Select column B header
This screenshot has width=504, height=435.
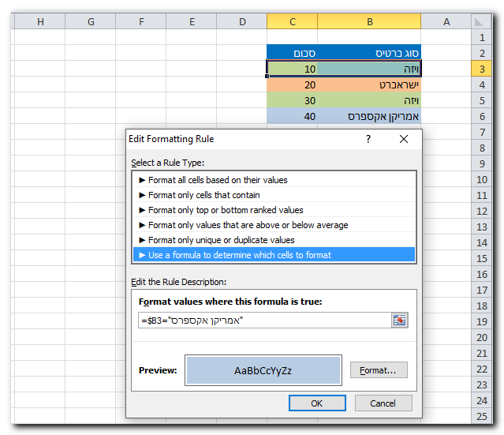(x=370, y=21)
